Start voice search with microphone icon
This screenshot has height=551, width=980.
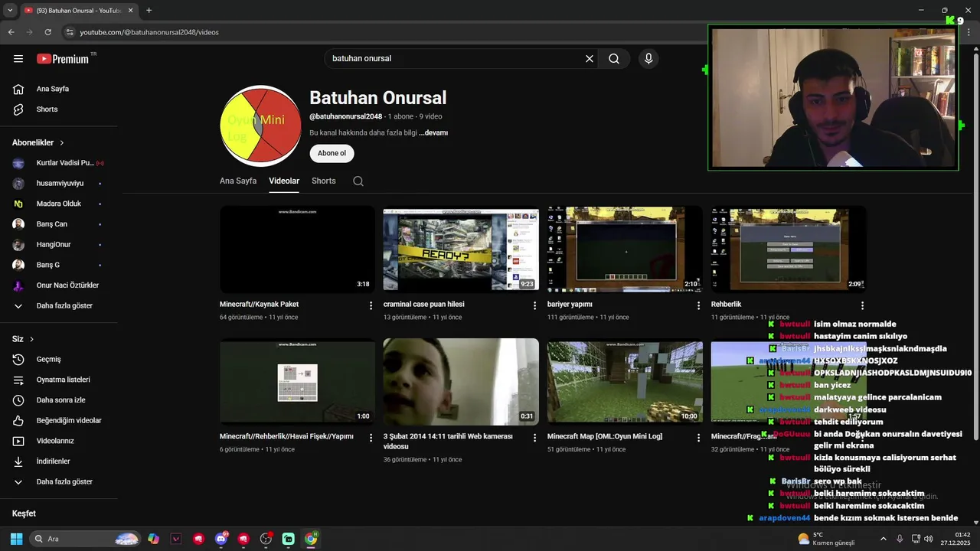[648, 59]
